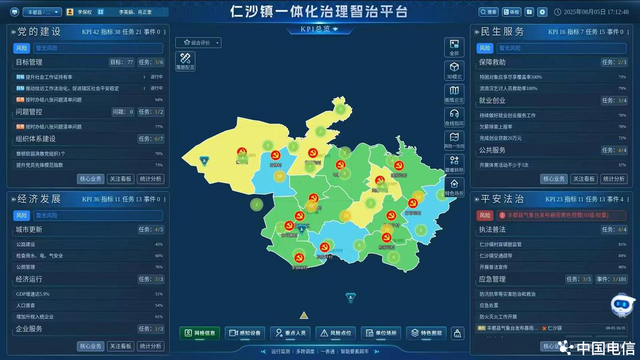Click the 目标管理 section heading

tap(29, 62)
